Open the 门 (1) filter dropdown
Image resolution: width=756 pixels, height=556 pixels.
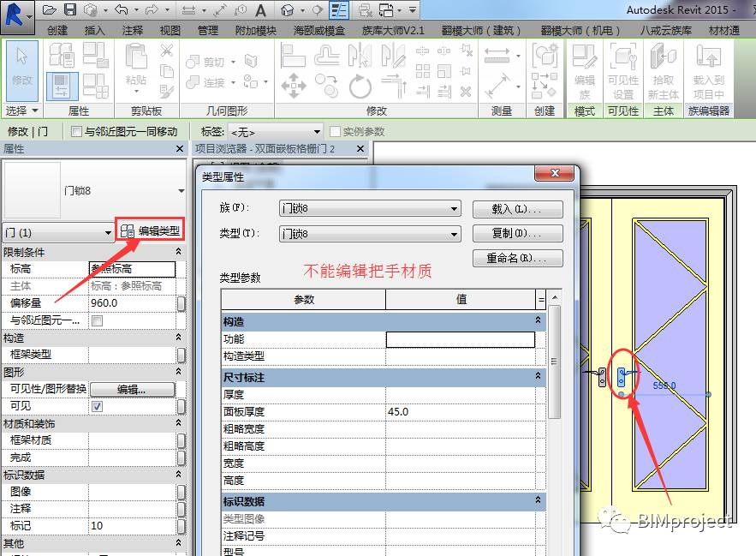(x=58, y=233)
